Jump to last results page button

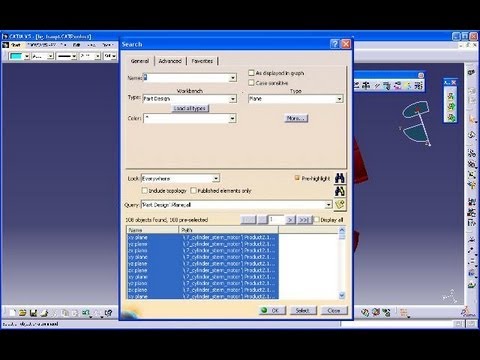(x=304, y=220)
